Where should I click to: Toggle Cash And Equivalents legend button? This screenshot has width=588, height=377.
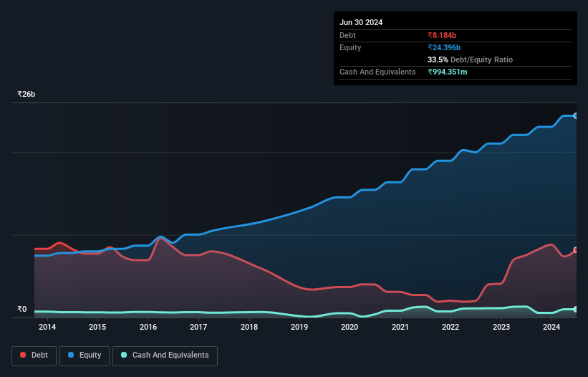click(x=165, y=355)
